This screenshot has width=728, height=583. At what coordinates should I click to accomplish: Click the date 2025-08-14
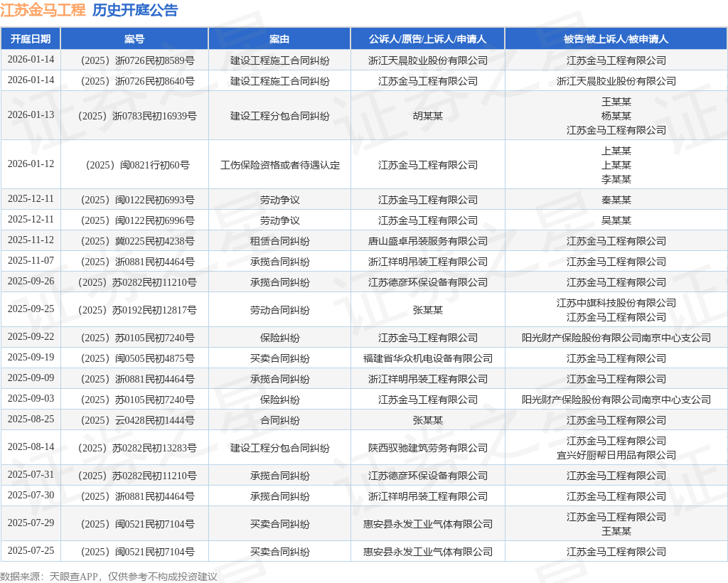point(31,446)
